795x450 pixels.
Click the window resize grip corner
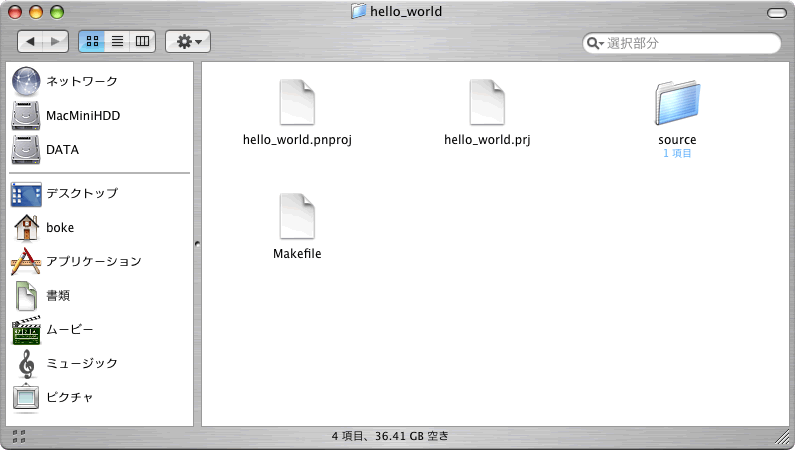point(784,437)
